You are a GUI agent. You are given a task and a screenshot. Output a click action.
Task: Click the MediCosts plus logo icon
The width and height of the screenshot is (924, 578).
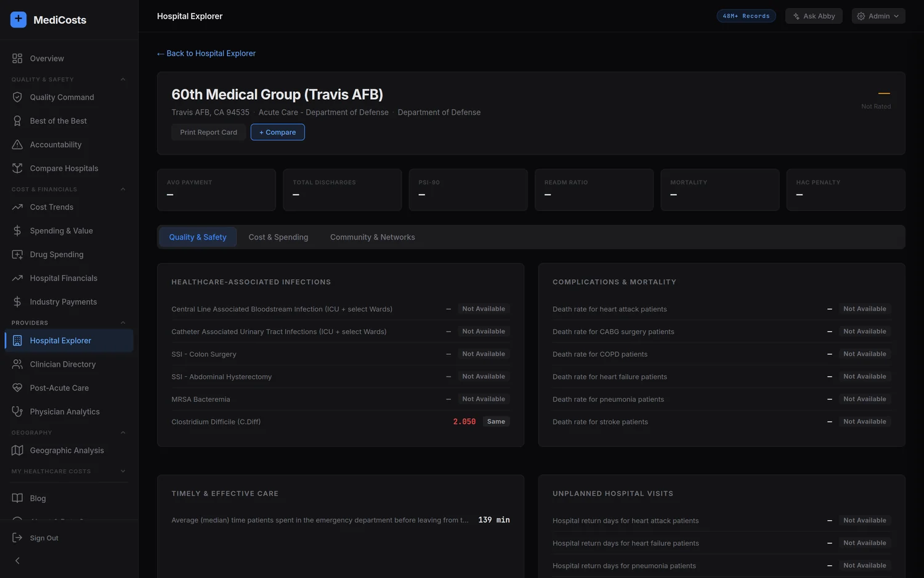point(18,20)
